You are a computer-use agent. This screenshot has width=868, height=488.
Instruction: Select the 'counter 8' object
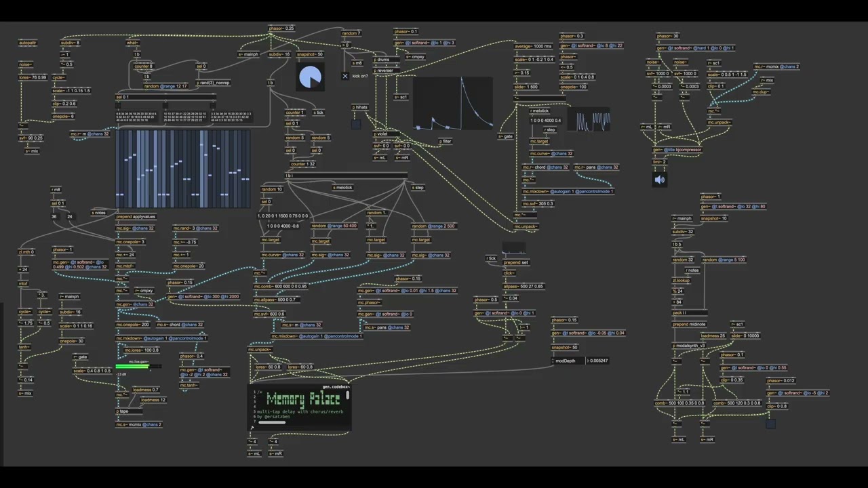pos(143,66)
